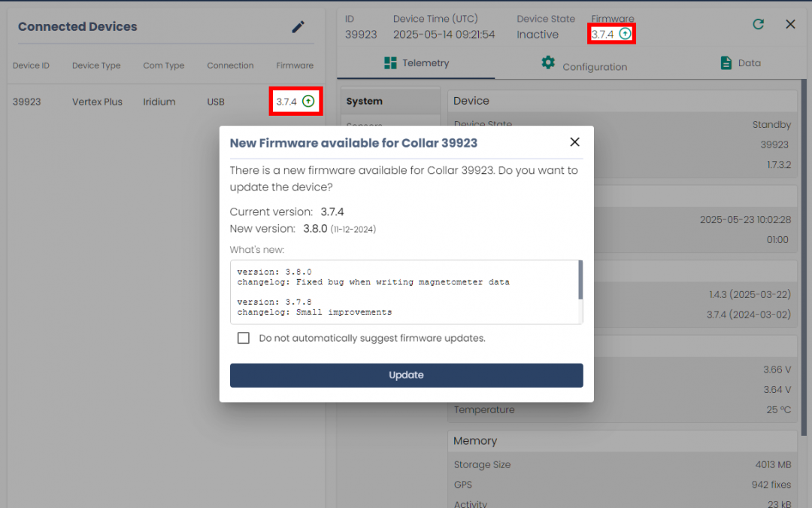The height and width of the screenshot is (508, 812).
Task: Open the Telemetry tab
Action: [416, 63]
